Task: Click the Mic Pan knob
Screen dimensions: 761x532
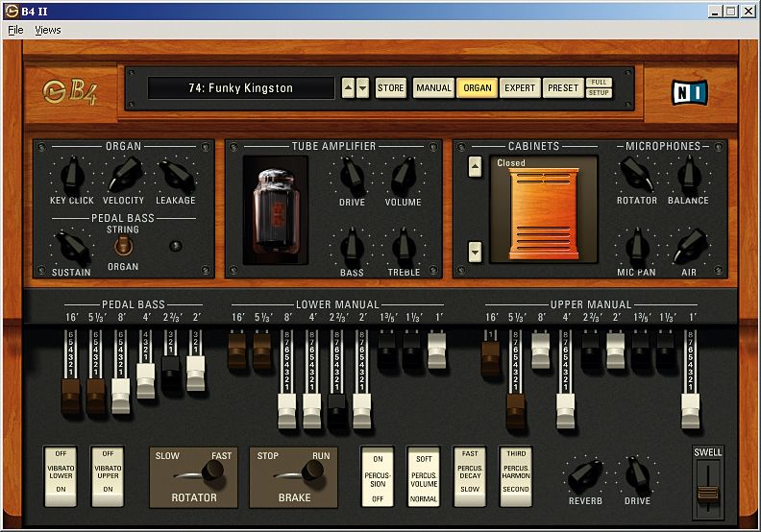Action: [637, 247]
